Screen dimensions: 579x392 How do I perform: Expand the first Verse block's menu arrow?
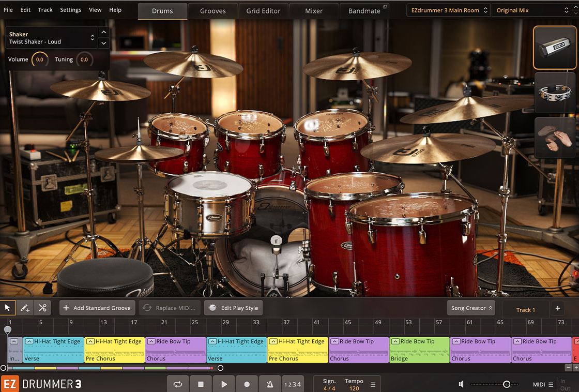(29, 341)
